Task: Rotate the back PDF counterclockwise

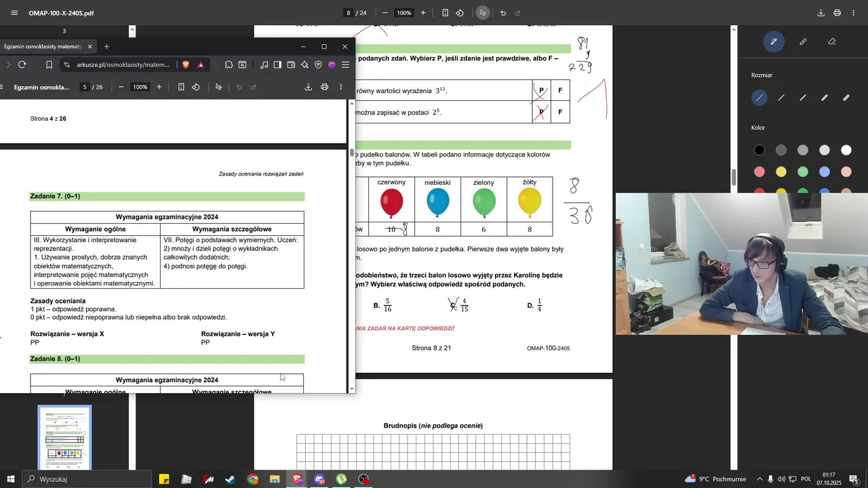Action: click(460, 13)
